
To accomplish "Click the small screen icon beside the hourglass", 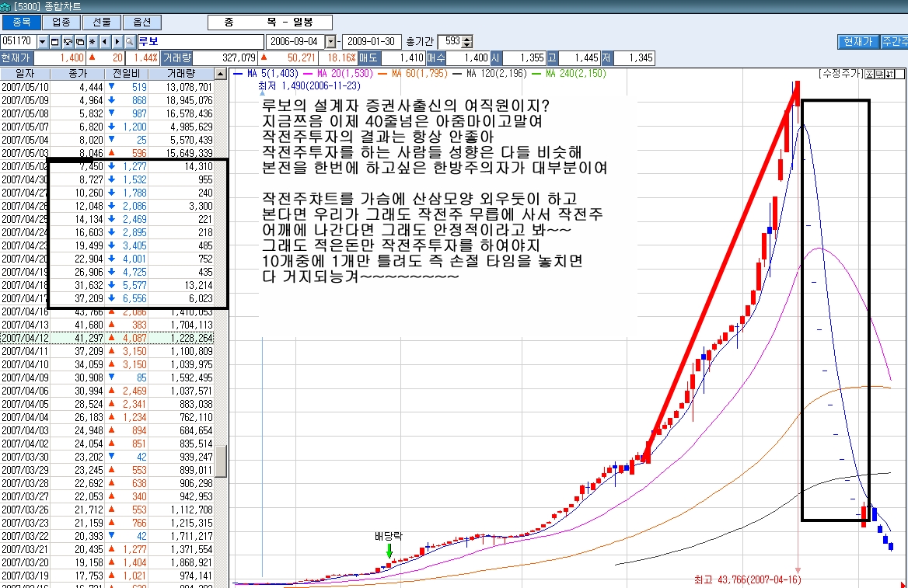I will tap(878, 74).
